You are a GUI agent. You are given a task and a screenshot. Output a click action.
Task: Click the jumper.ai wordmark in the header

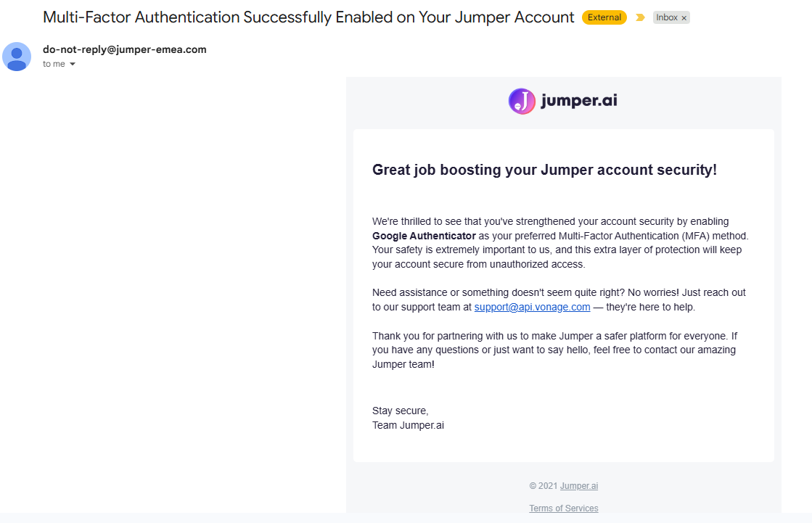[579, 100]
